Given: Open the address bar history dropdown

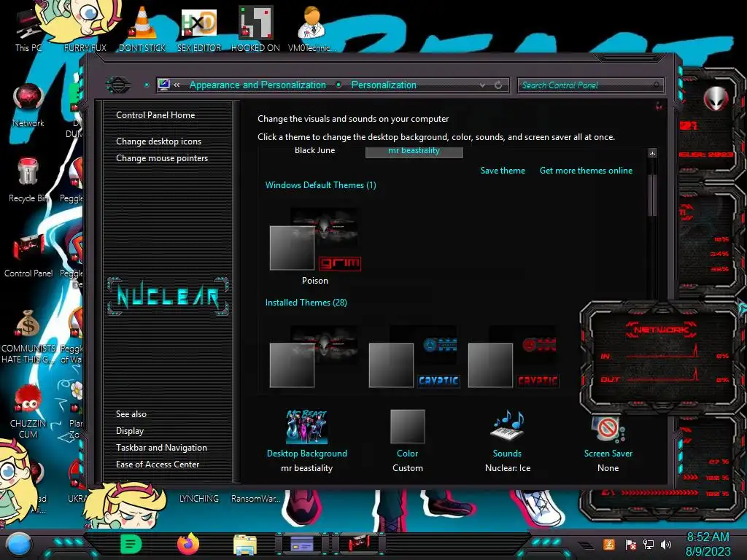Looking at the screenshot, I should [483, 85].
